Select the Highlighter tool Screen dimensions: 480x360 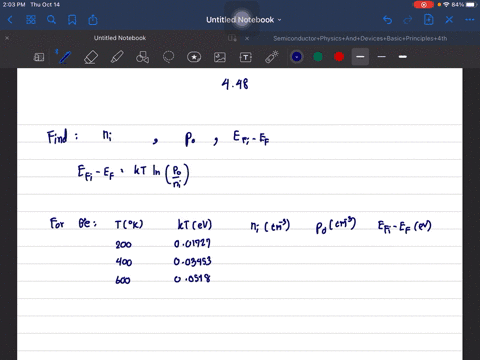coord(117,57)
